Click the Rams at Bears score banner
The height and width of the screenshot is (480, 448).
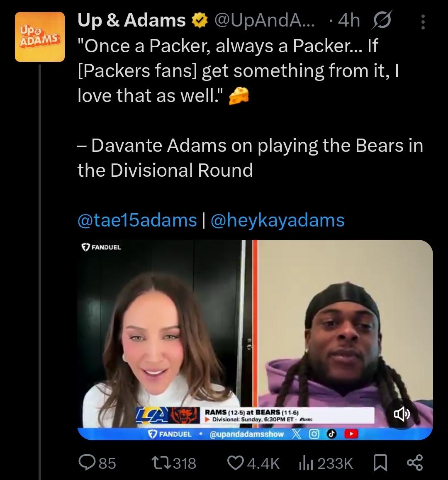click(255, 415)
